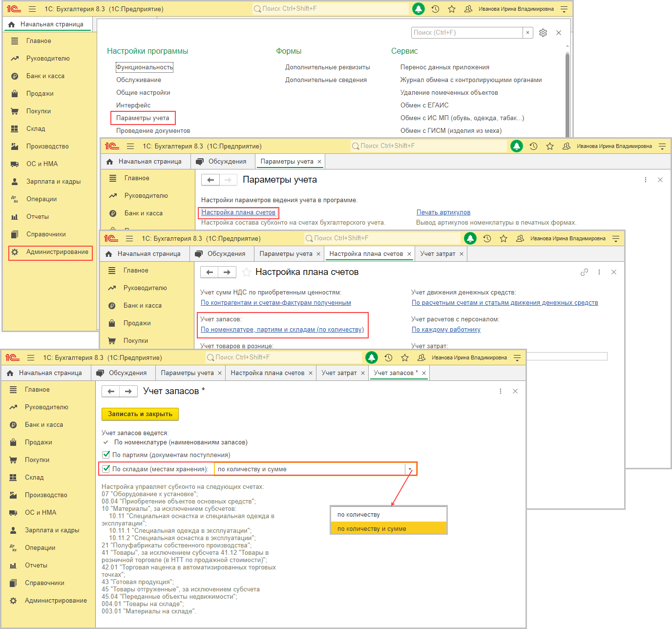Select по количеству option in dropdown list
The height and width of the screenshot is (629, 672).
(x=389, y=515)
